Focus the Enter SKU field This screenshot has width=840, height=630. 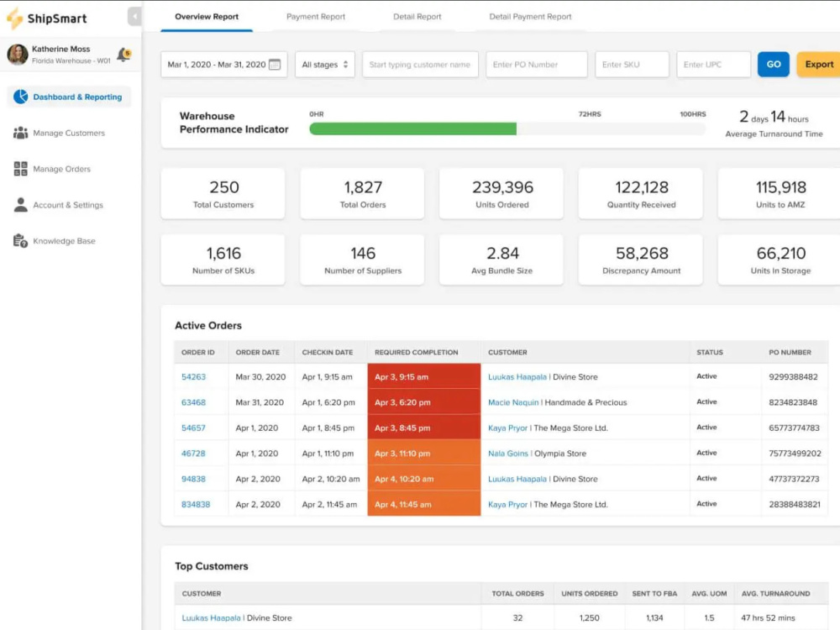[x=633, y=65]
